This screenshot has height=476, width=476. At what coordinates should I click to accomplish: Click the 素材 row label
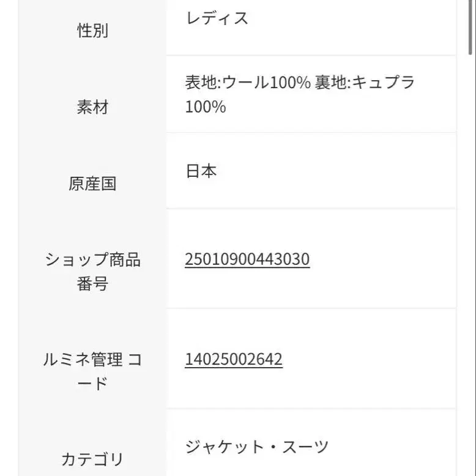tap(92, 108)
